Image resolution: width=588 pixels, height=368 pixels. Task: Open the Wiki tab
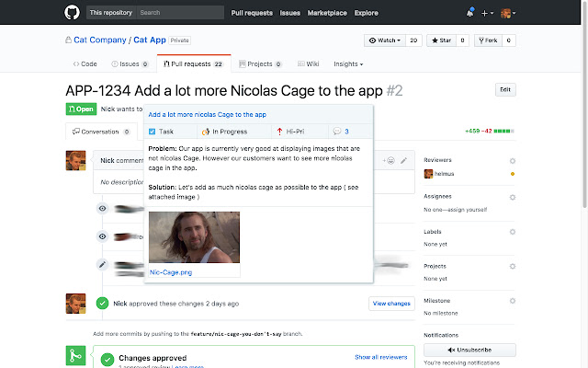click(308, 64)
